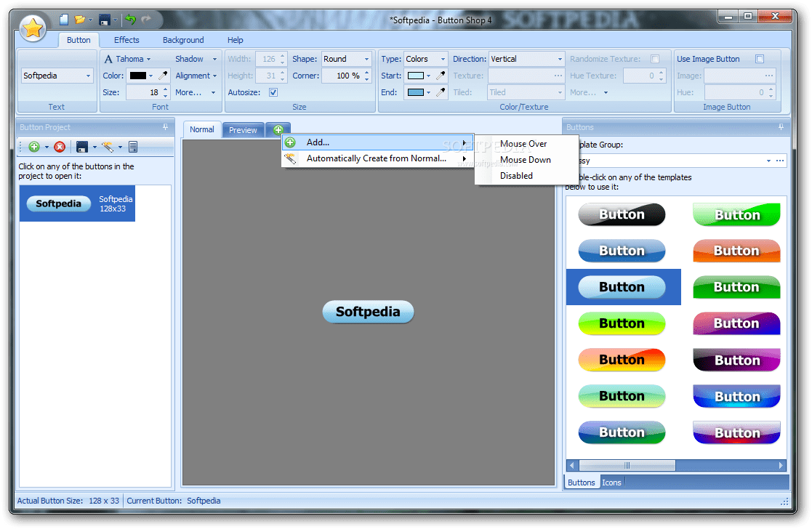Viewport: 812px width, 529px height.
Task: Click the font Size value field
Action: click(x=144, y=92)
